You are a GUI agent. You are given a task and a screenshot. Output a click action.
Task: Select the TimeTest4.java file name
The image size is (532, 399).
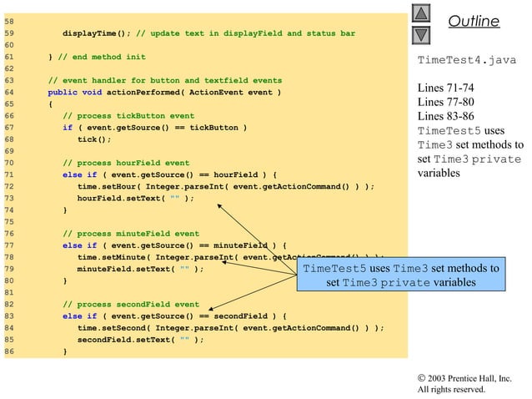(466, 60)
